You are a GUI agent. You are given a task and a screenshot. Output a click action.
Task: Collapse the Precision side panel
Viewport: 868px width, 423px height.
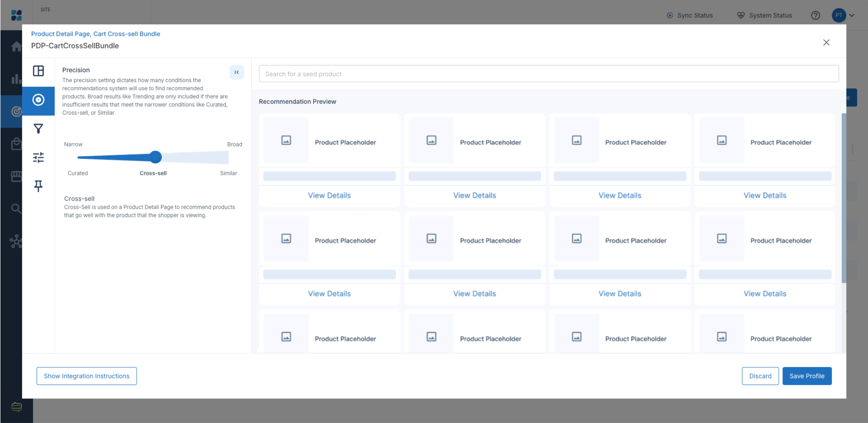(237, 72)
